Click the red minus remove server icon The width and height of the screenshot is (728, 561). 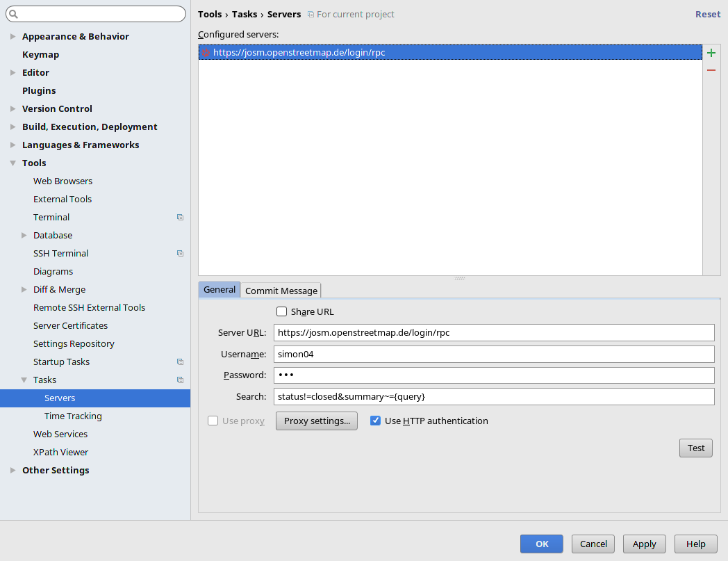711,70
